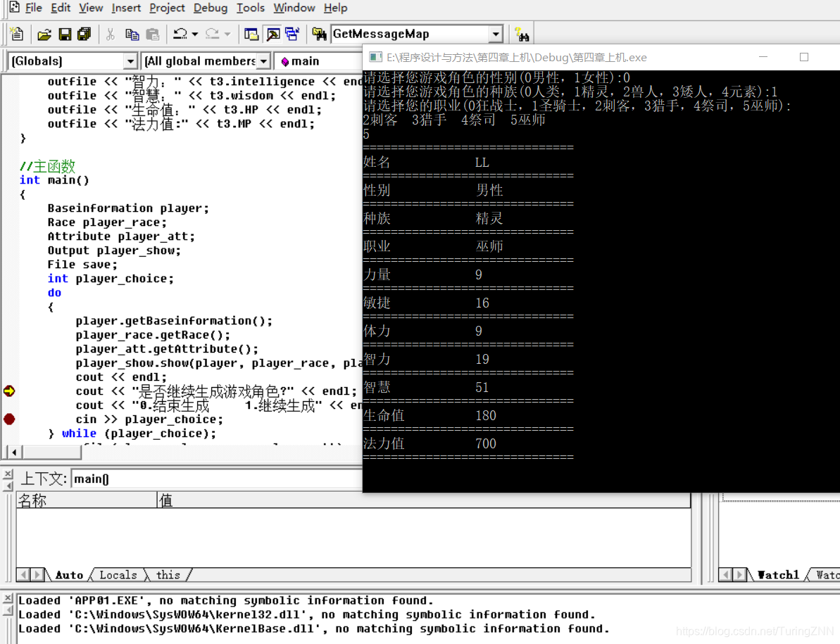The image size is (840, 644).
Task: Open the Debug menu
Action: (x=211, y=8)
